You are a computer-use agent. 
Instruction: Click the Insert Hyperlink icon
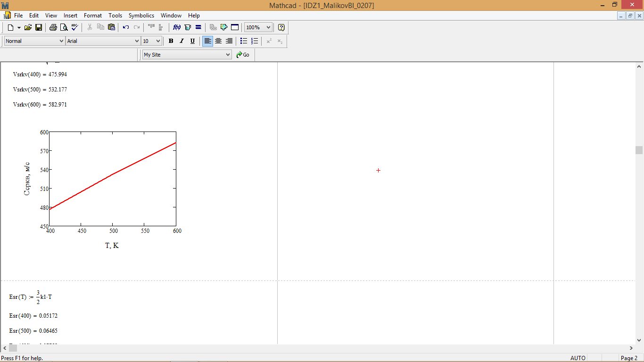[213, 27]
